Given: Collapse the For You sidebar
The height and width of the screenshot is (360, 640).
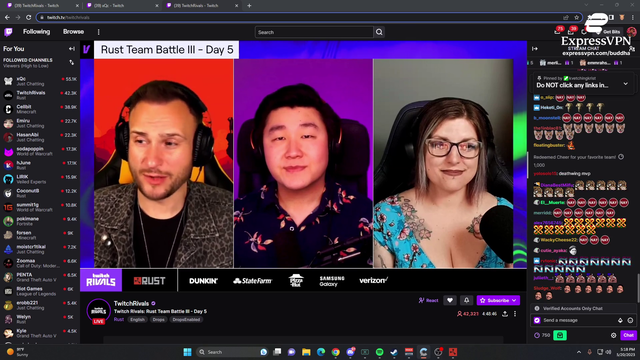Looking at the screenshot, I should coord(72,49).
